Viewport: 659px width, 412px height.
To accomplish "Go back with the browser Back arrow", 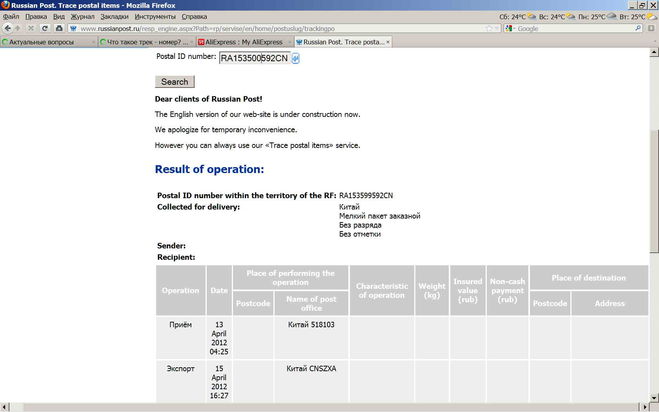I will 8,28.
